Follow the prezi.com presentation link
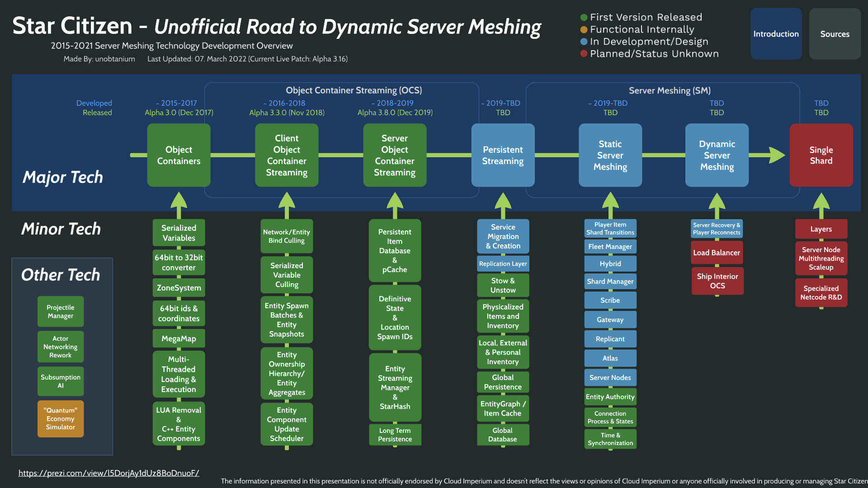 click(x=108, y=473)
